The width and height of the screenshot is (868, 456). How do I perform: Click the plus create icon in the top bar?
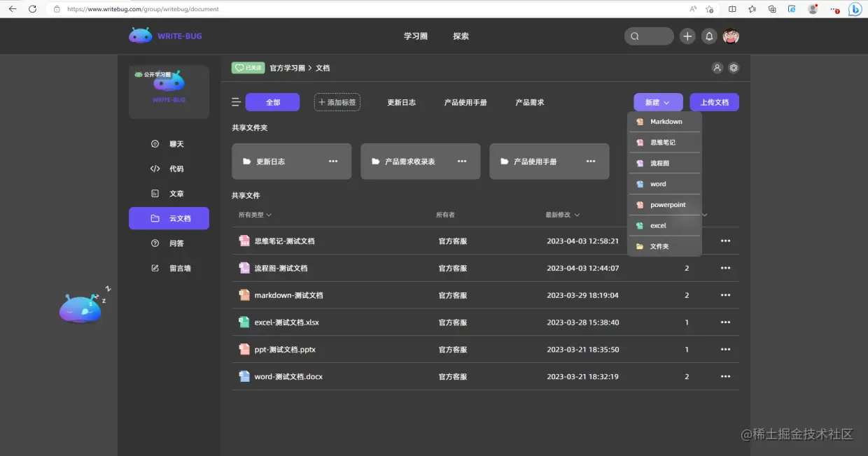[x=687, y=36]
